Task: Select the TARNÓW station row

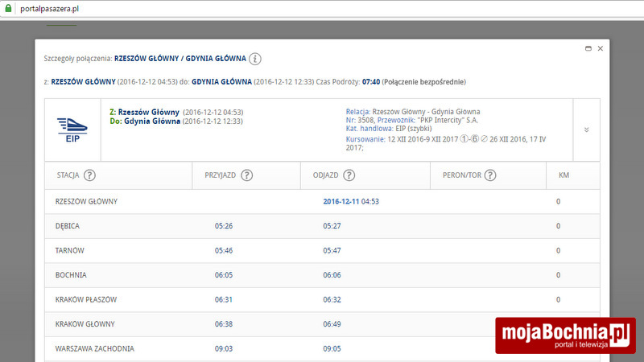Action: click(x=69, y=250)
